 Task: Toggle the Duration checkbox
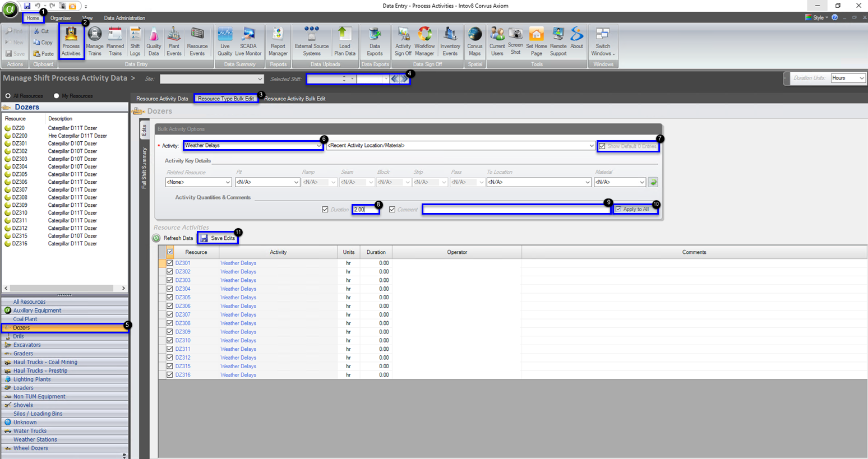click(x=325, y=210)
